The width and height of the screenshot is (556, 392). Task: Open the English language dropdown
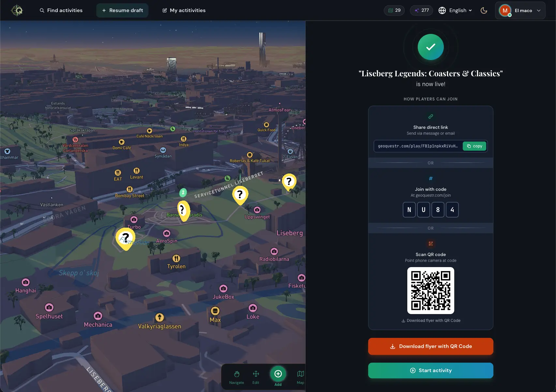456,10
